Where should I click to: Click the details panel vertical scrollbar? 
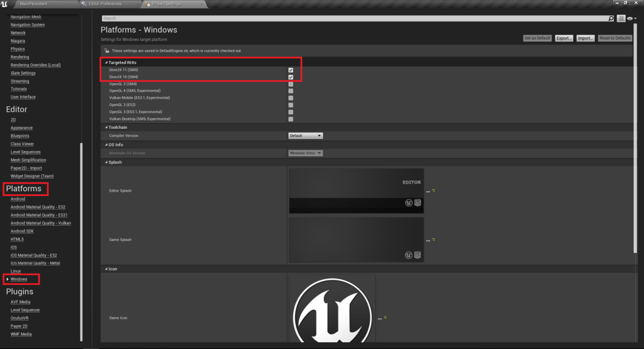(x=635, y=138)
